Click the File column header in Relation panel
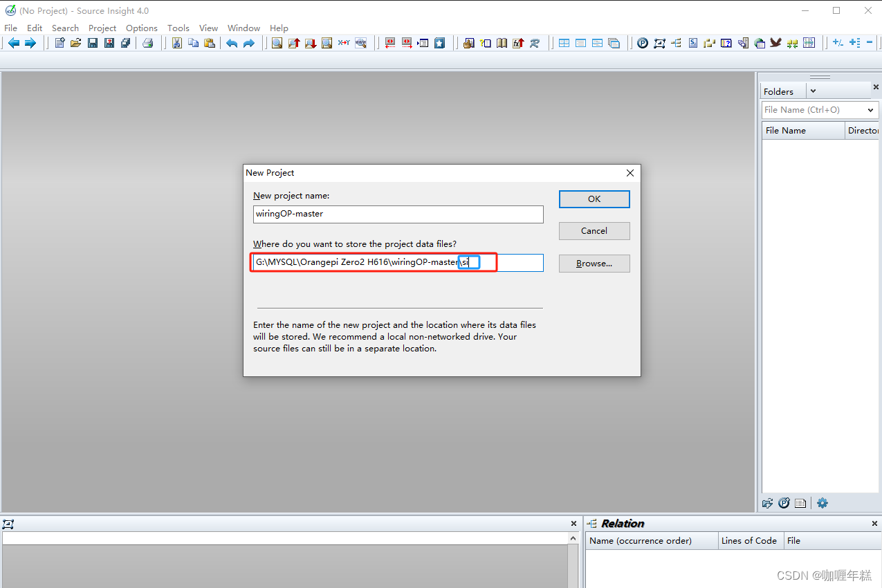 (832, 541)
